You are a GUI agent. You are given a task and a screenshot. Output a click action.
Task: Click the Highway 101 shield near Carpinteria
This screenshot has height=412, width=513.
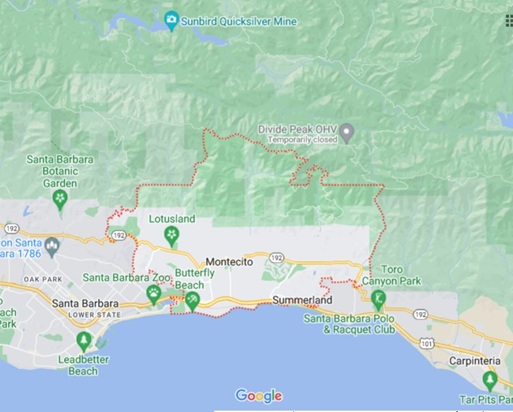tap(427, 343)
